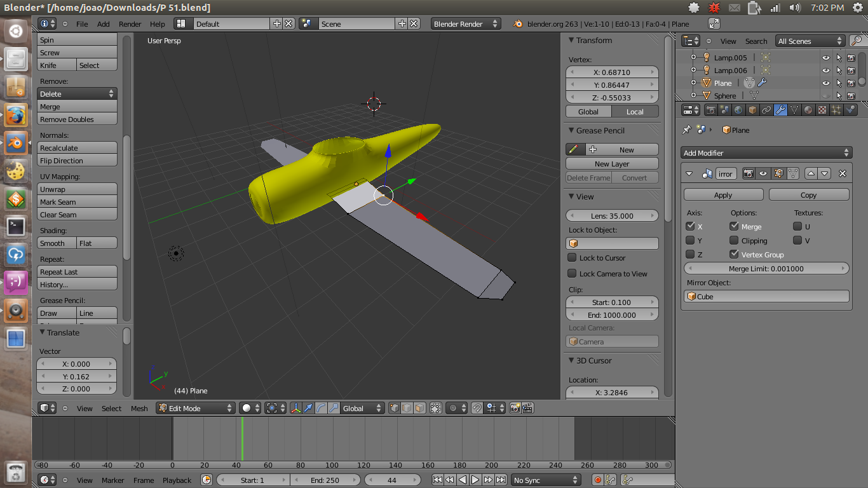Open the Mesh menu in viewport header

139,409
